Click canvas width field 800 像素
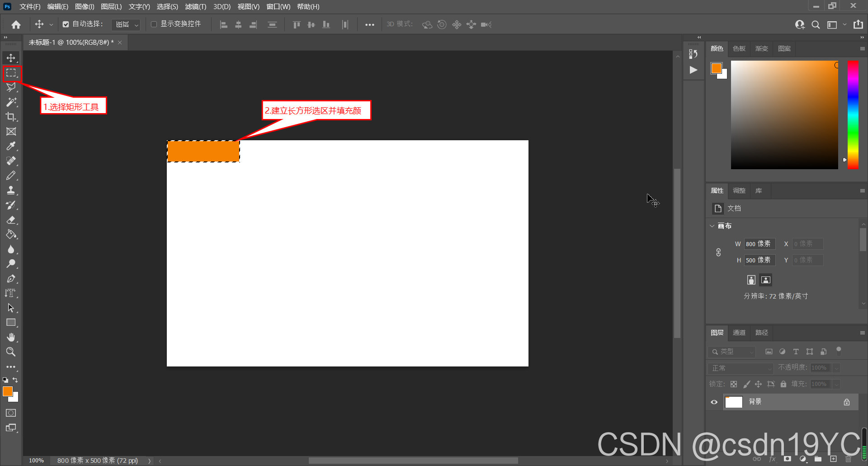The image size is (868, 466). coord(760,244)
